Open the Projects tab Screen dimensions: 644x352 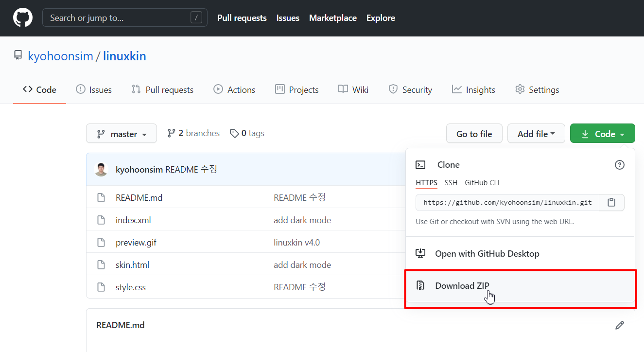point(296,90)
